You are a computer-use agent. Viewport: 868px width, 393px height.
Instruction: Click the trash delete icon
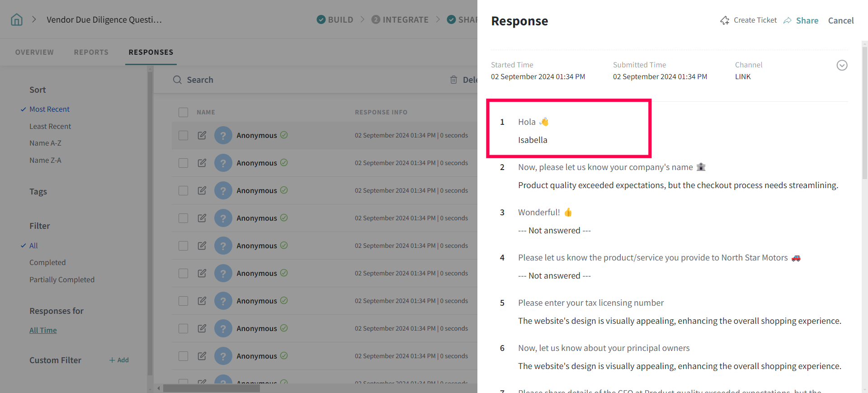[453, 80]
